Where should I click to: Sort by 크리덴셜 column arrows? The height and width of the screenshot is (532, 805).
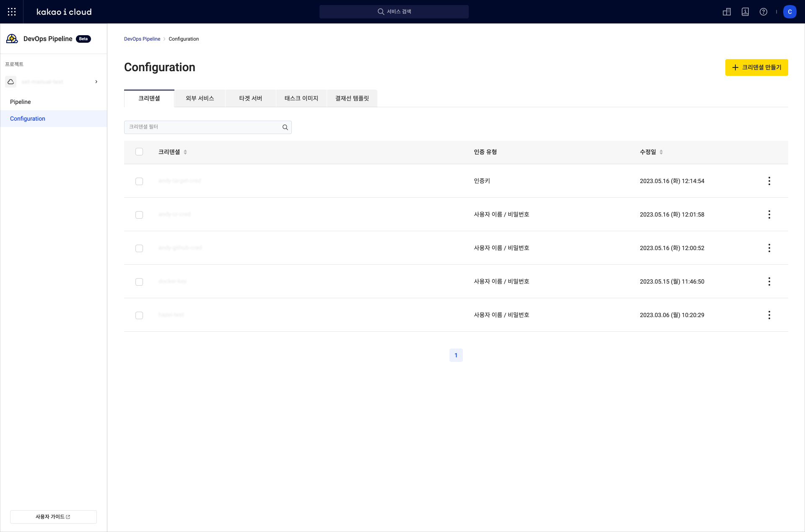(x=185, y=152)
